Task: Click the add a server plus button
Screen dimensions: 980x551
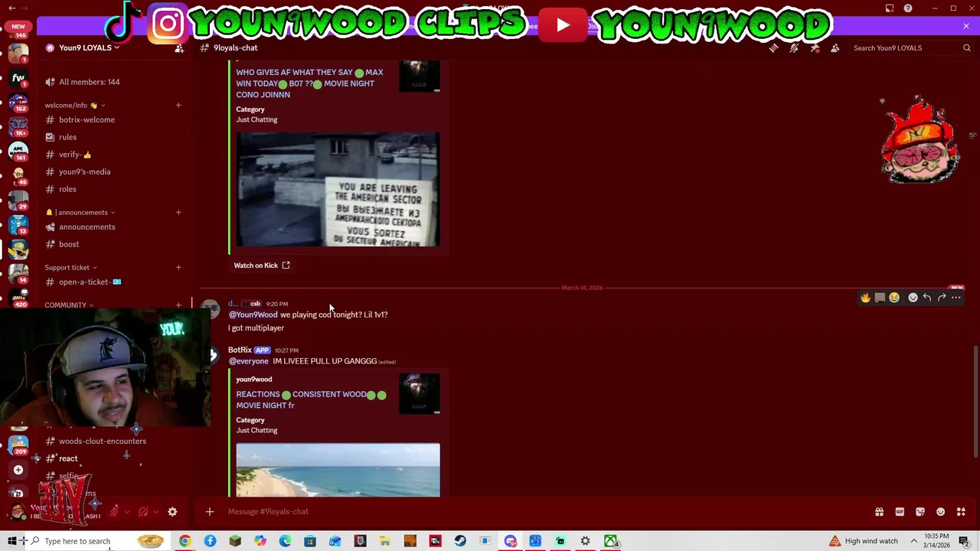Action: point(18,470)
